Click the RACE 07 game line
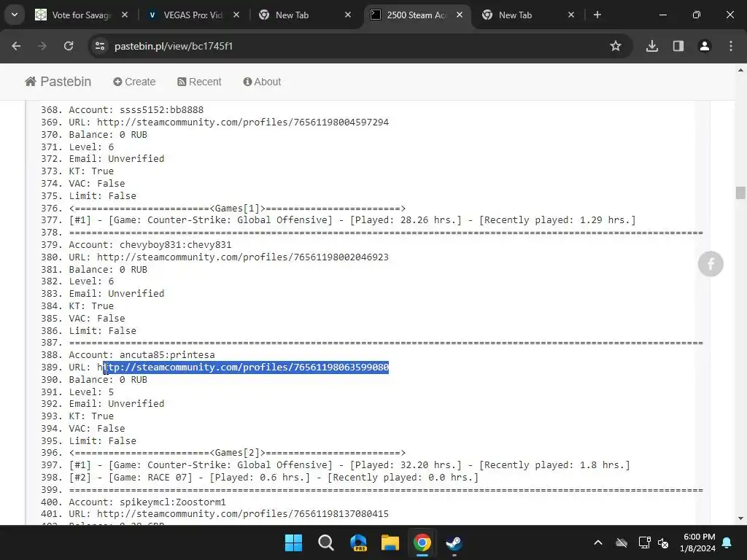This screenshot has width=747, height=560. tap(274, 478)
